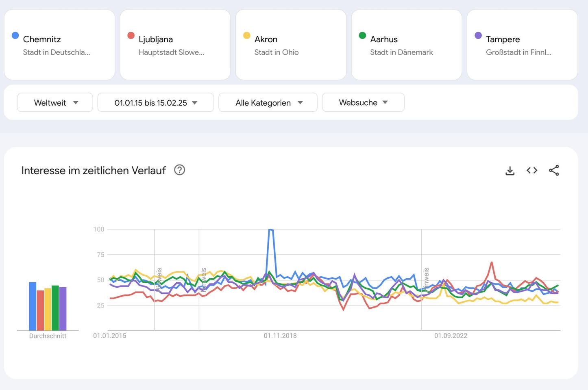
Task: Open the Alle Kategorien dropdown
Action: click(268, 102)
